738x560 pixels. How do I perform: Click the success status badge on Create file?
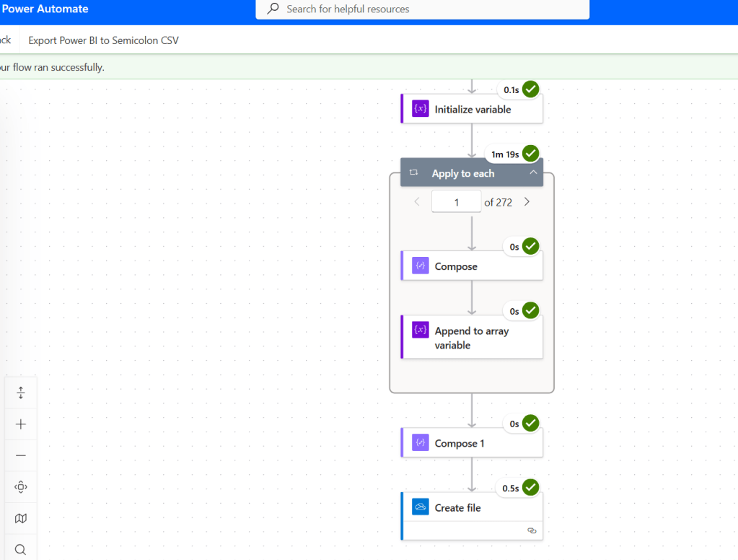point(530,487)
